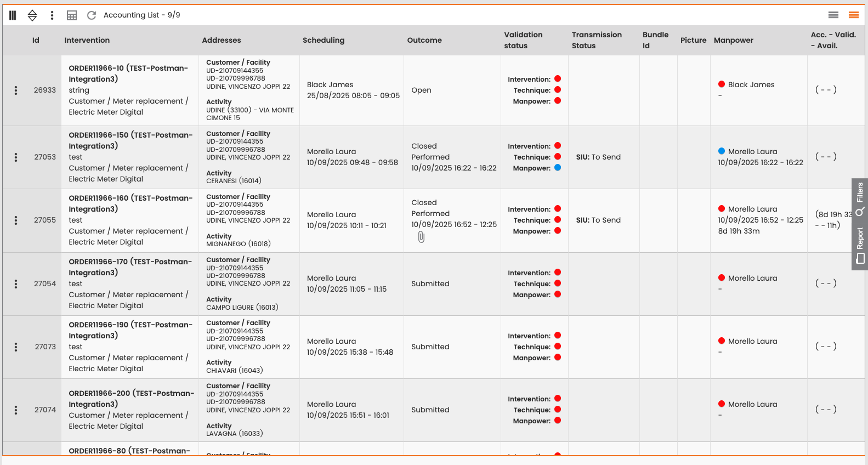The height and width of the screenshot is (465, 868).
Task: Open the attachment paperclip in row 27055
Action: tap(421, 237)
